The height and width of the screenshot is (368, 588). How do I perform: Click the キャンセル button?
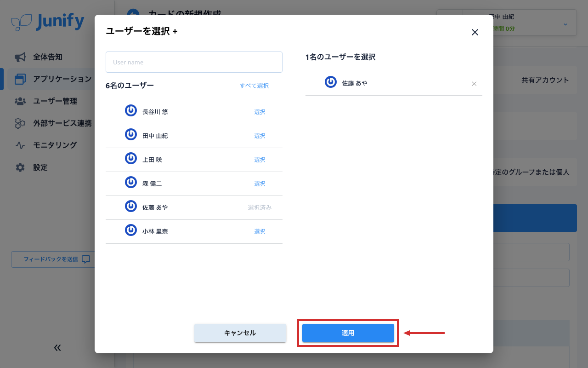240,333
